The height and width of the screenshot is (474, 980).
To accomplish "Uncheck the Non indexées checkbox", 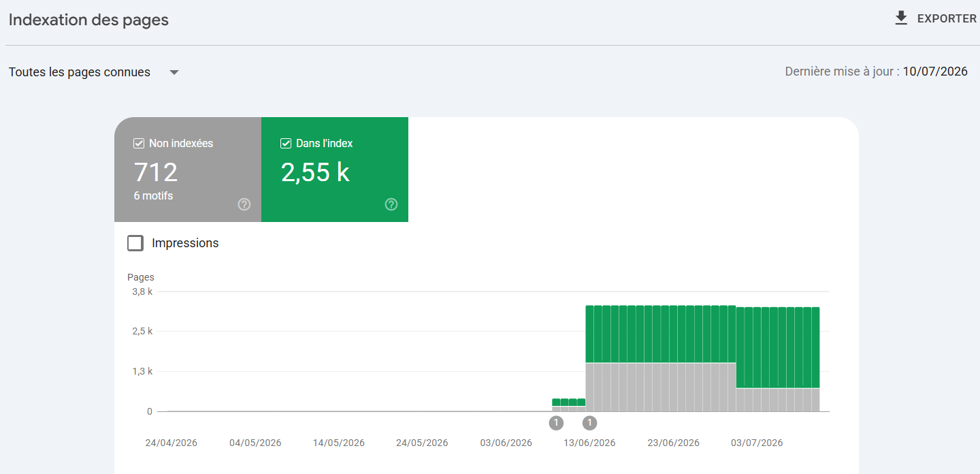I will click(139, 144).
